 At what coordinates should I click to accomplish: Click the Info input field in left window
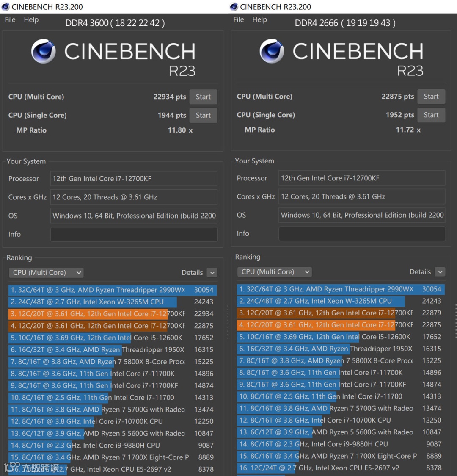pyautogui.click(x=134, y=234)
